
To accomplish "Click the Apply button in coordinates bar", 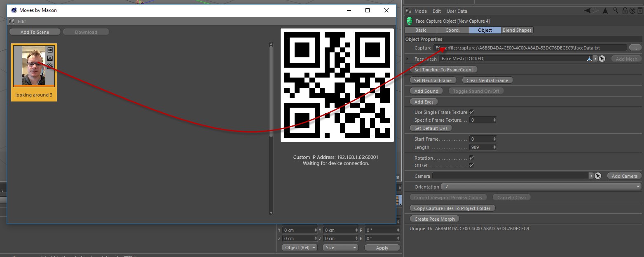I will (382, 248).
